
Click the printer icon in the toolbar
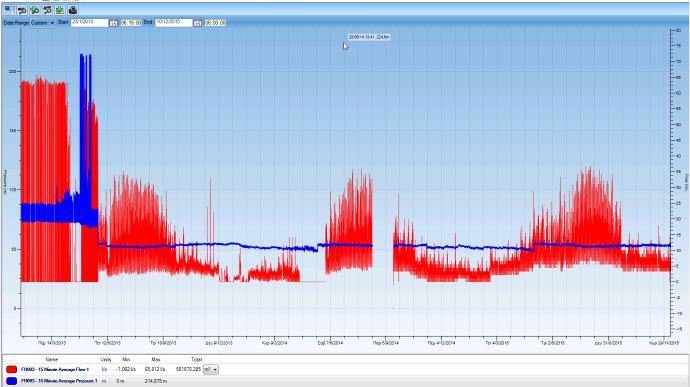[x=73, y=10]
